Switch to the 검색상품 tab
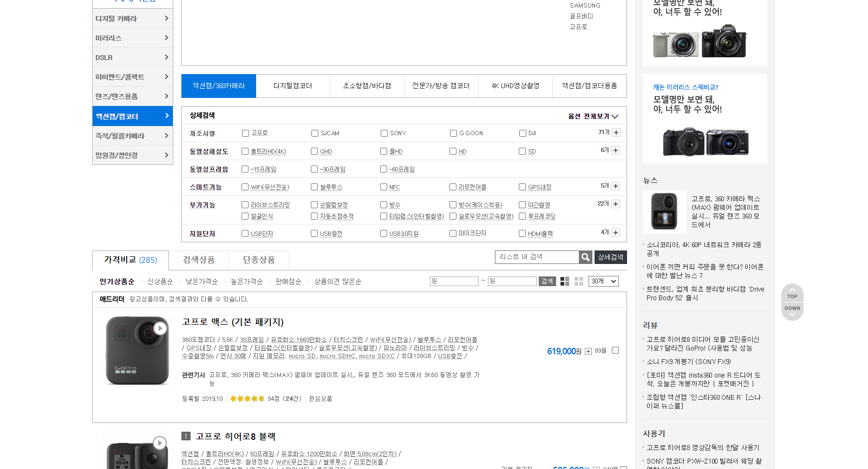The image size is (868, 469). pos(199,260)
